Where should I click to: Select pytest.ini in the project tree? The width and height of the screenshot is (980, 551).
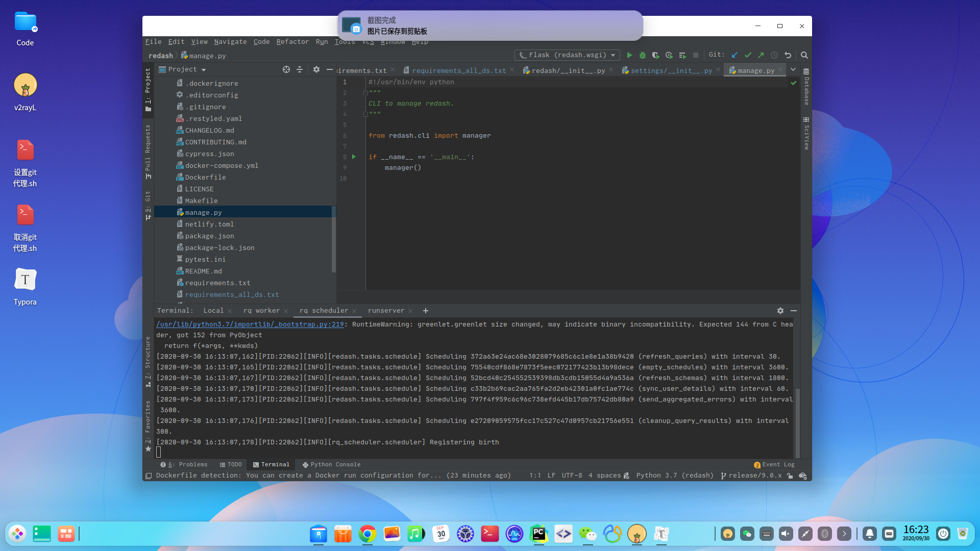tap(205, 259)
